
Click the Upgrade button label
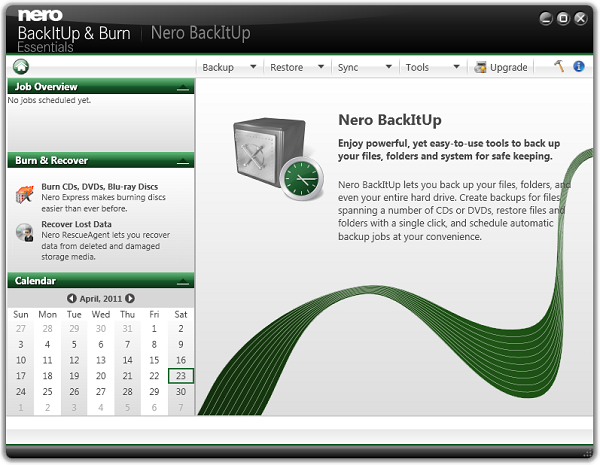509,67
